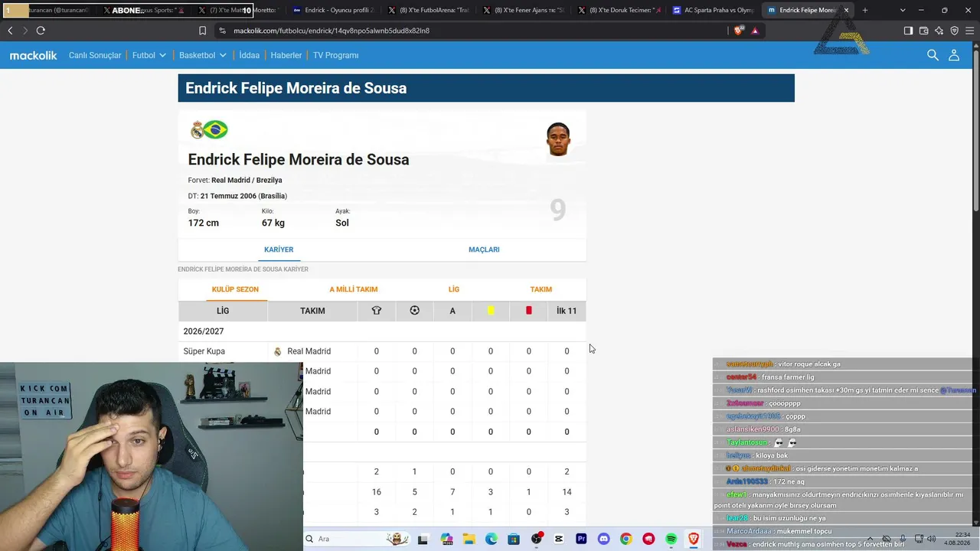The width and height of the screenshot is (980, 551).
Task: Click the red card column icon
Action: click(528, 311)
